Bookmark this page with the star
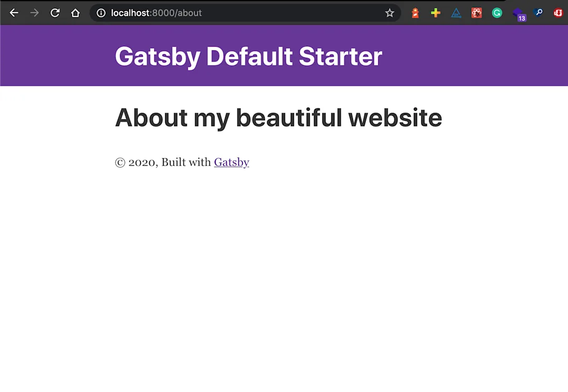The image size is (568, 392). 389,13
